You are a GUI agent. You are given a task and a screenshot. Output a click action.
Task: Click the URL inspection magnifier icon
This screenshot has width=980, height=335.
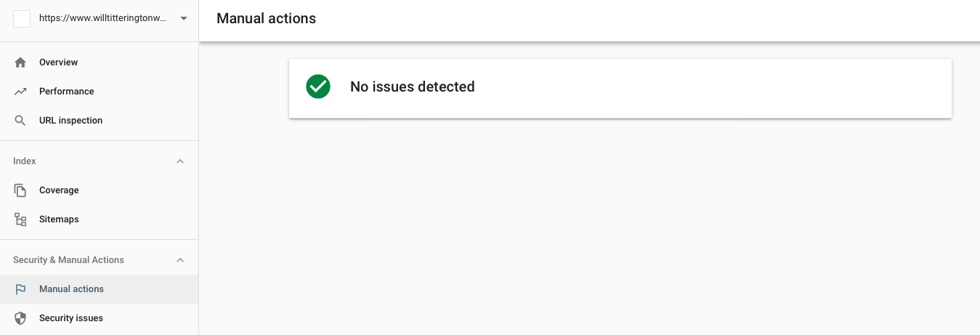point(20,121)
